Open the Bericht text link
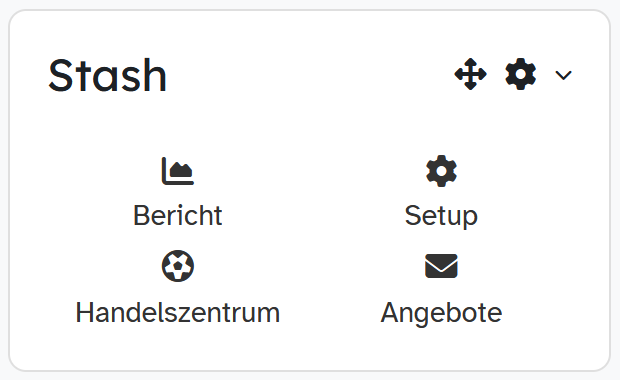Screen dimensions: 620x380 [x=178, y=216]
